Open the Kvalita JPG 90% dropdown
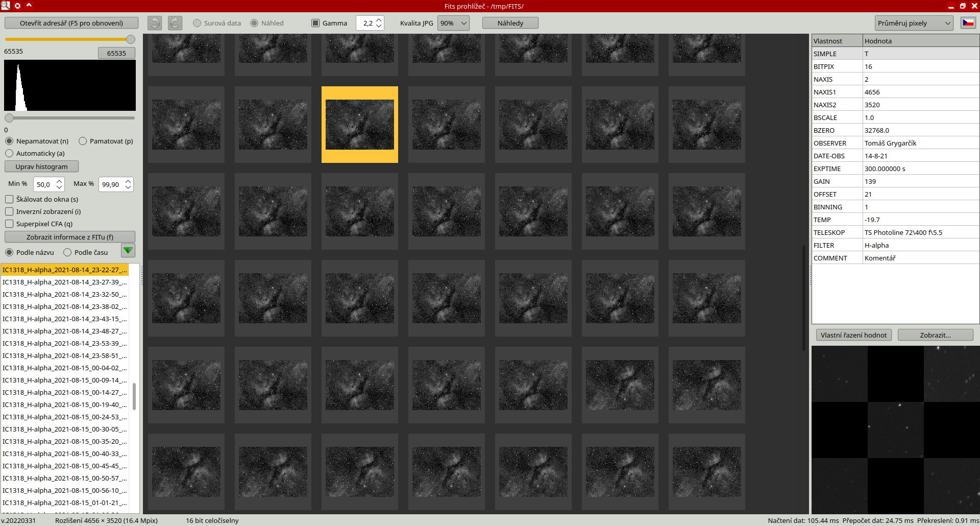This screenshot has height=526, width=980. 453,23
